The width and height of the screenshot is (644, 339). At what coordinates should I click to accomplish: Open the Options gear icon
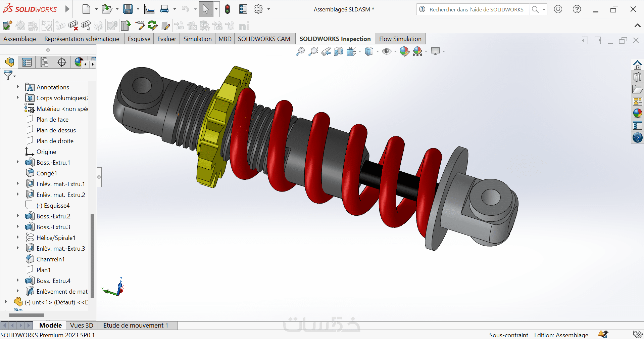click(258, 9)
